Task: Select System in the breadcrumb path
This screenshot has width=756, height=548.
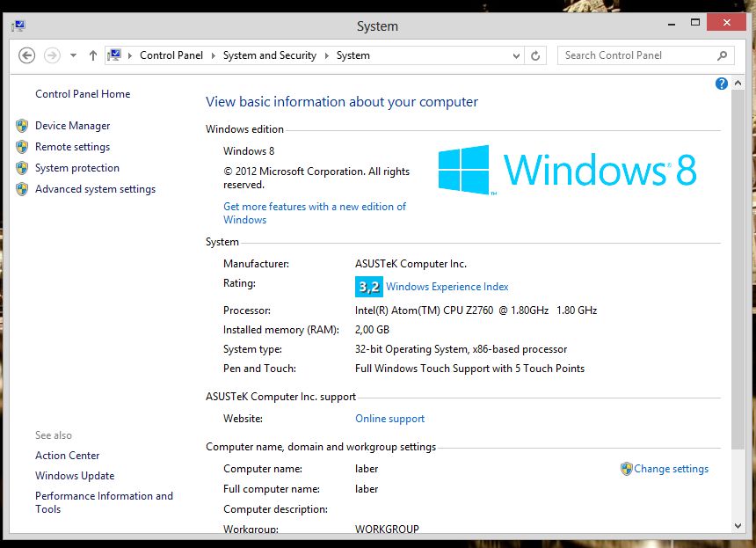Action: click(x=353, y=55)
